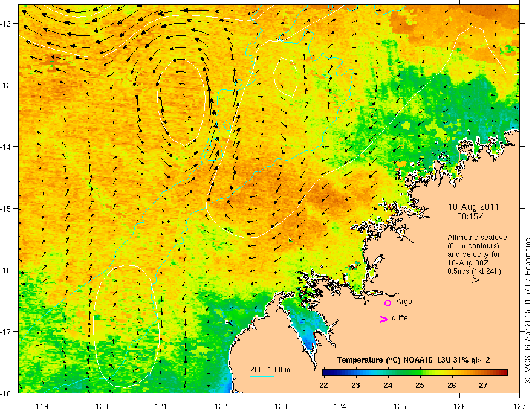Viewport: 532px width, 411px height.
Task: Click the dark blue end of temperature colorbar
Action: pos(326,373)
